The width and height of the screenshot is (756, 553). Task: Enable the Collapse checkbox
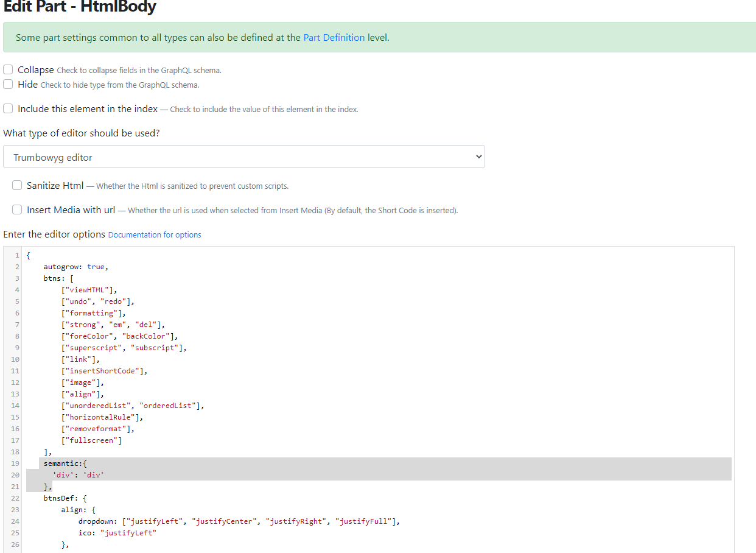point(8,69)
